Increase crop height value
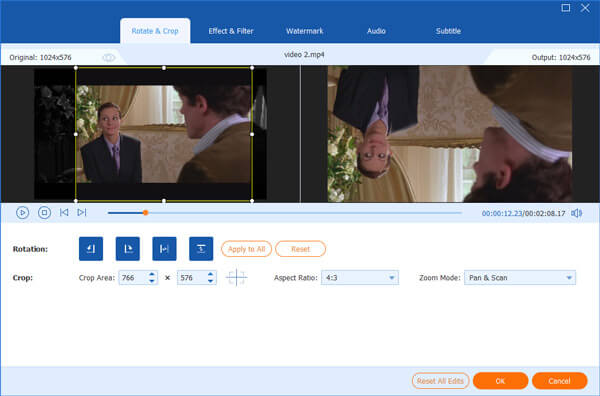 click(210, 274)
